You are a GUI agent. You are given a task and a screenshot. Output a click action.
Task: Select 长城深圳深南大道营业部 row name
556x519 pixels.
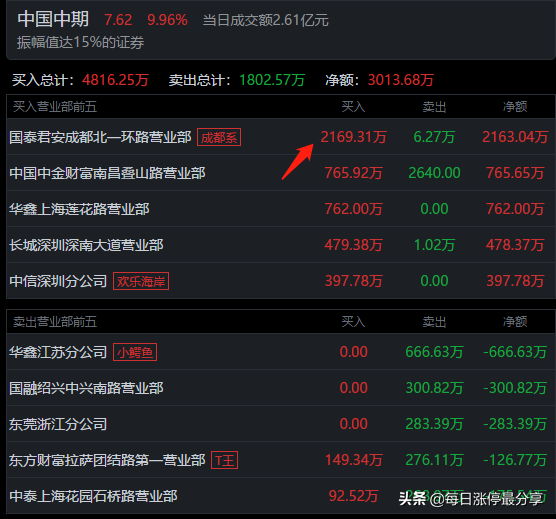coord(87,245)
